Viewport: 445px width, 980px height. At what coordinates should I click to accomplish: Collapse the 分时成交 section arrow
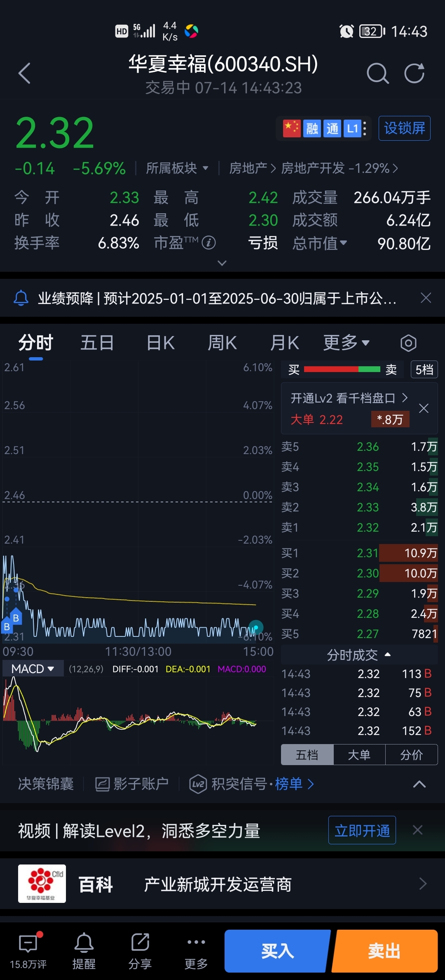point(387,655)
